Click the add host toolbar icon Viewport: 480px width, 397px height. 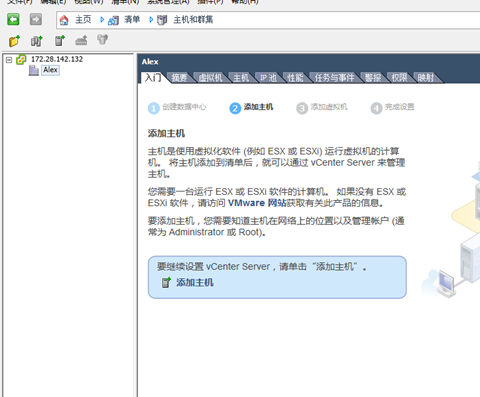coord(60,41)
